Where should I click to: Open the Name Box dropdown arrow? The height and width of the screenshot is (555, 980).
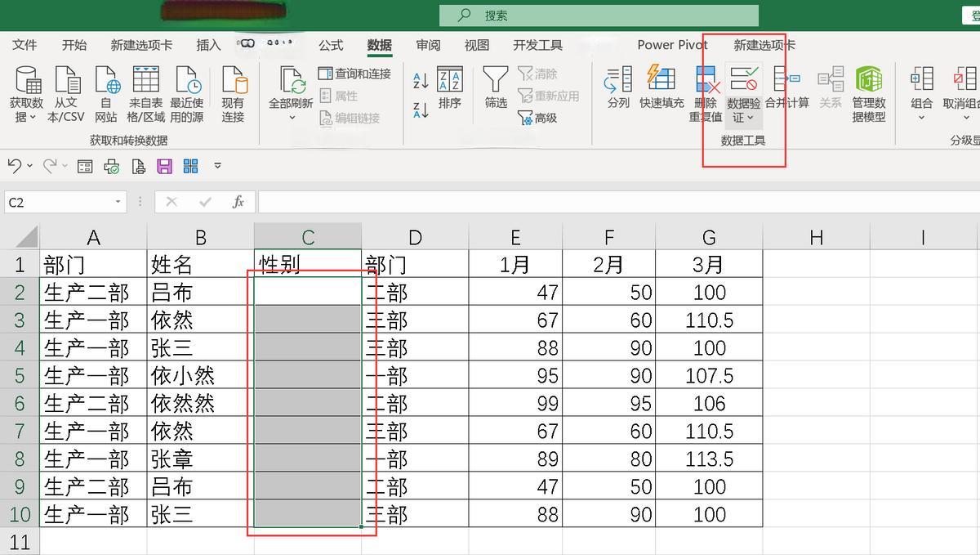[x=118, y=202]
